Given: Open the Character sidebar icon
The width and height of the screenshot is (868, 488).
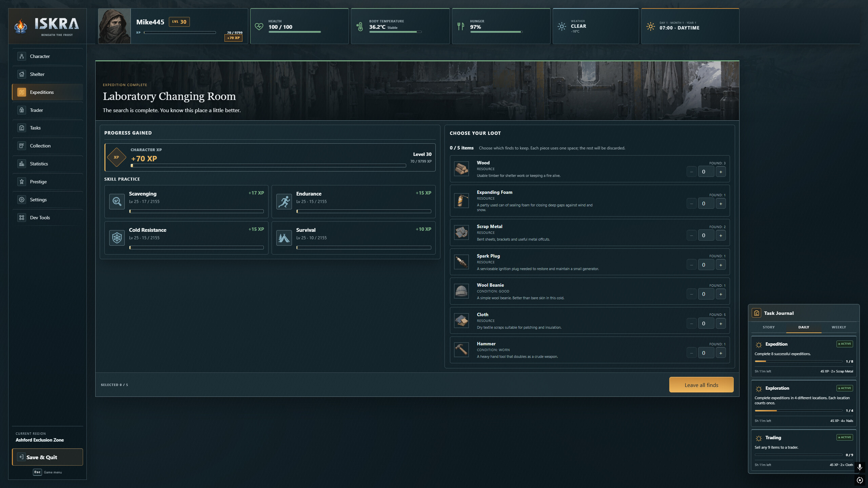Looking at the screenshot, I should pos(22,56).
